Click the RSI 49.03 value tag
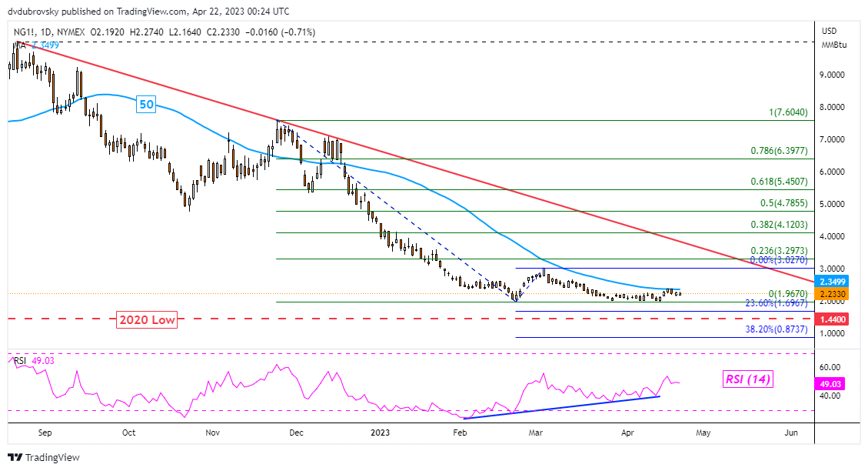The image size is (868, 471). pyautogui.click(x=830, y=384)
